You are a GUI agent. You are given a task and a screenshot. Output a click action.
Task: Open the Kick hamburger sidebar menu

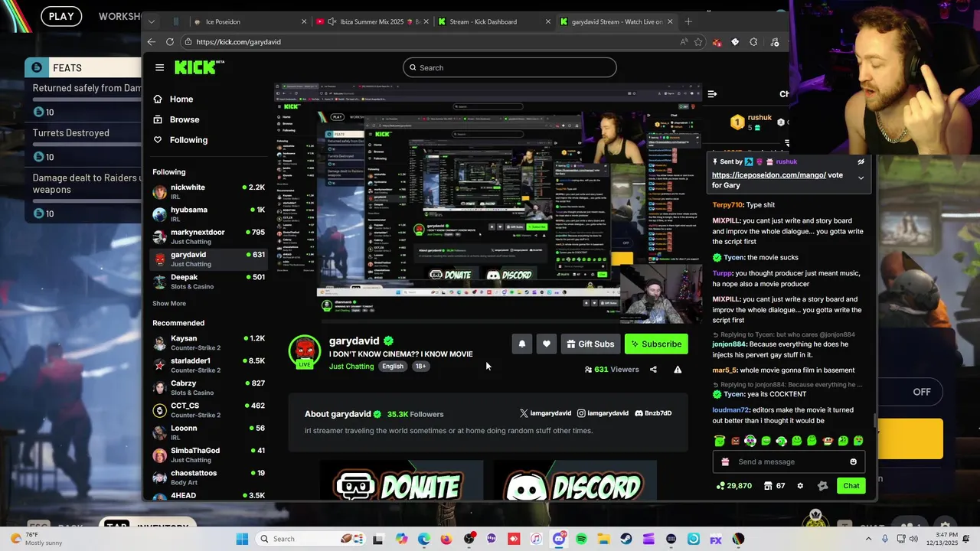pos(159,67)
